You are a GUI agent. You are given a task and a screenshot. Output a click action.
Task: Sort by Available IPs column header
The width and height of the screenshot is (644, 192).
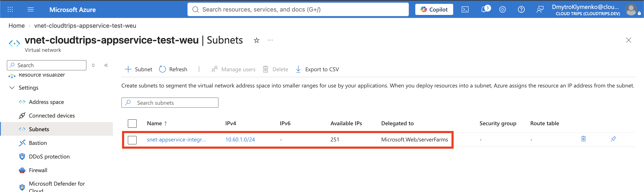pyautogui.click(x=346, y=123)
